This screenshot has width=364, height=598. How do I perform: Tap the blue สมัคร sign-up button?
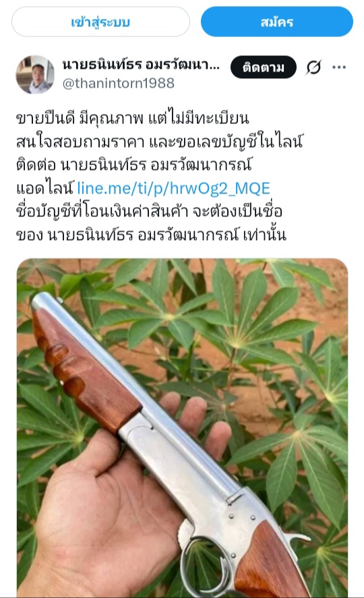click(x=277, y=22)
